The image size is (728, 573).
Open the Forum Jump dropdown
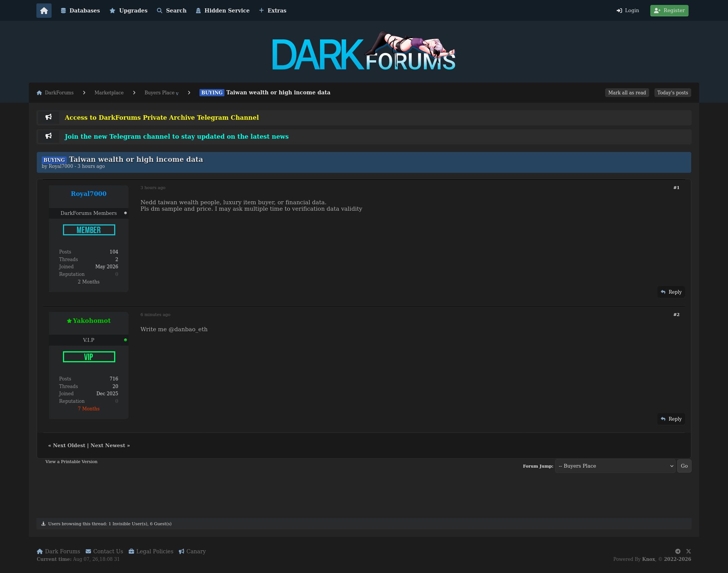point(615,466)
